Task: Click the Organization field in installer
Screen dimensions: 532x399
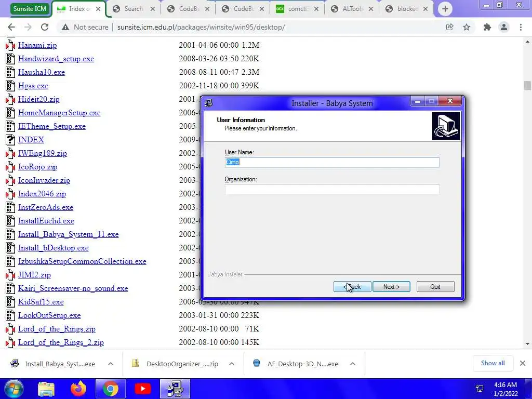Action: (x=332, y=189)
